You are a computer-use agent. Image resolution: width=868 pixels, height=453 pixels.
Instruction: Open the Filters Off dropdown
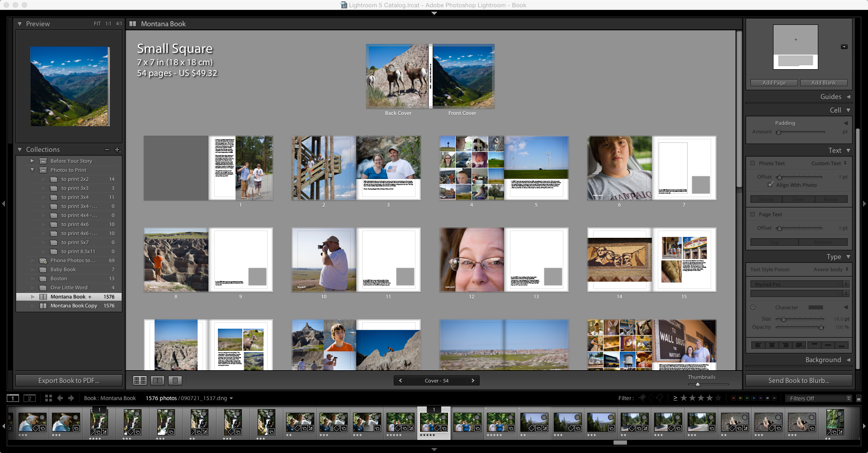pyautogui.click(x=818, y=398)
